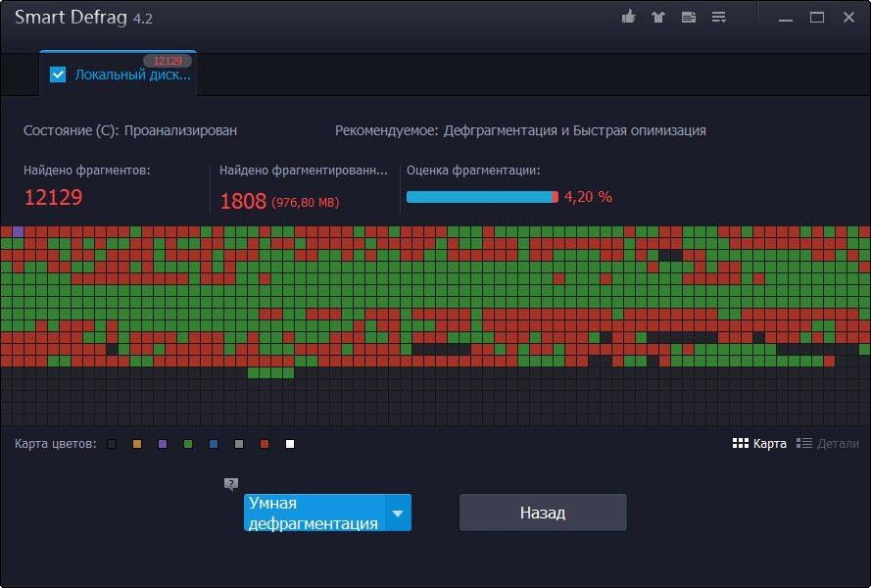
Task: Click the Найдено фрагментов label
Action: tap(86, 171)
